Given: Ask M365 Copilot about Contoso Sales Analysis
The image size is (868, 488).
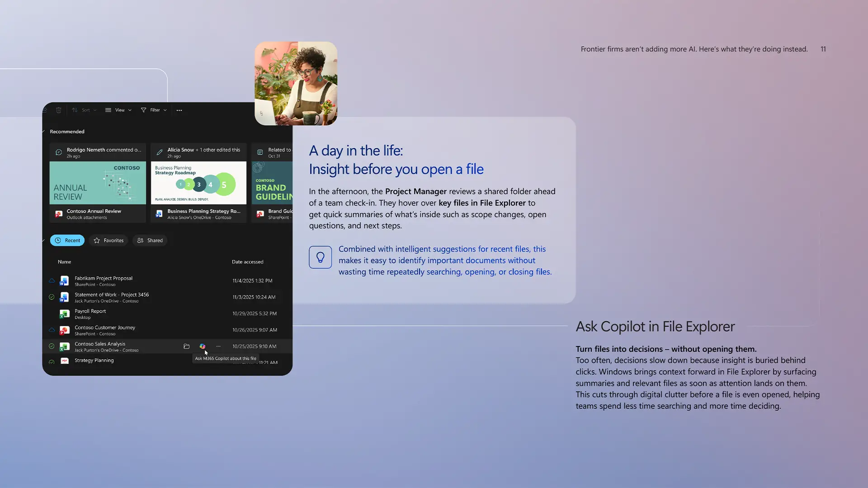Looking at the screenshot, I should 203,347.
